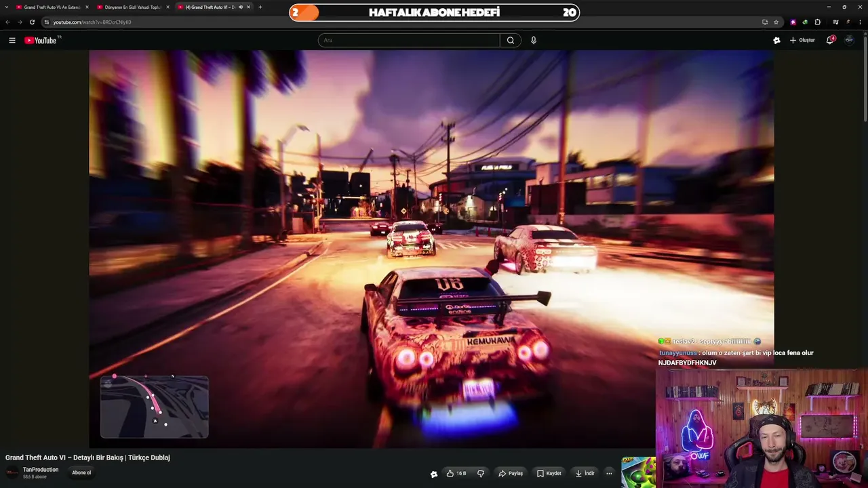Start voice search with the microphone
This screenshot has height=488, width=868.
pyautogui.click(x=534, y=41)
